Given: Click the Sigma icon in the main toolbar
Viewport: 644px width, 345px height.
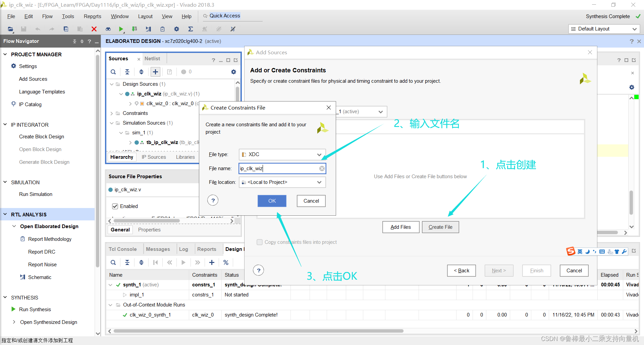Looking at the screenshot, I should tap(191, 29).
